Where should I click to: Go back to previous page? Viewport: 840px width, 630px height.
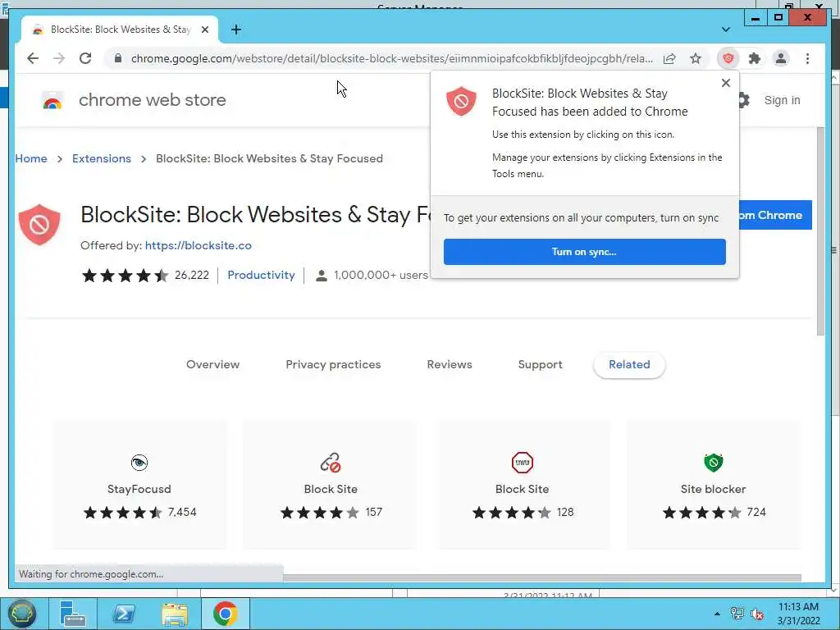tap(33, 58)
